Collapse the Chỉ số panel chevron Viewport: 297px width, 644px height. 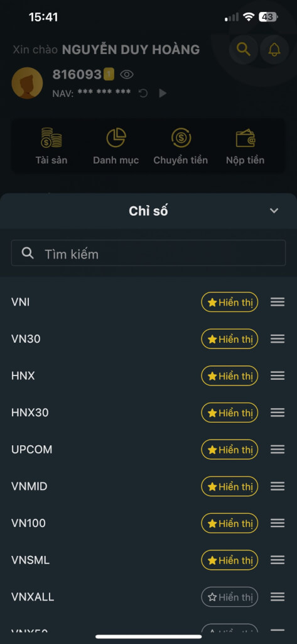pos(274,211)
